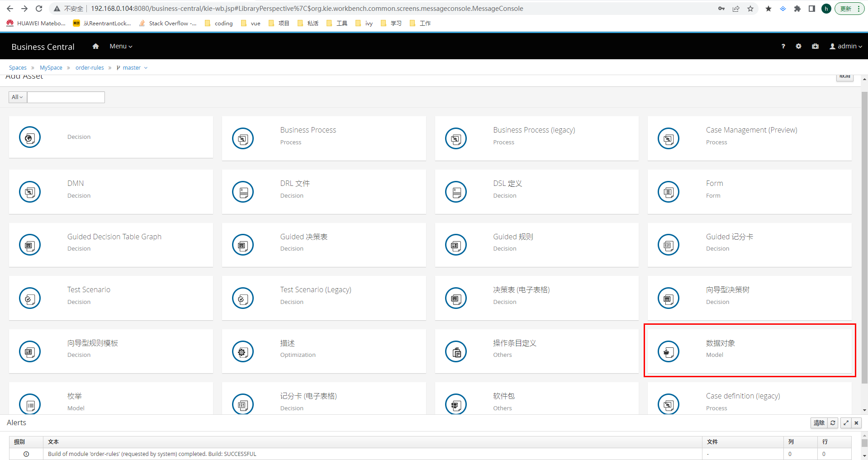Click the DMN asset icon

(30, 192)
